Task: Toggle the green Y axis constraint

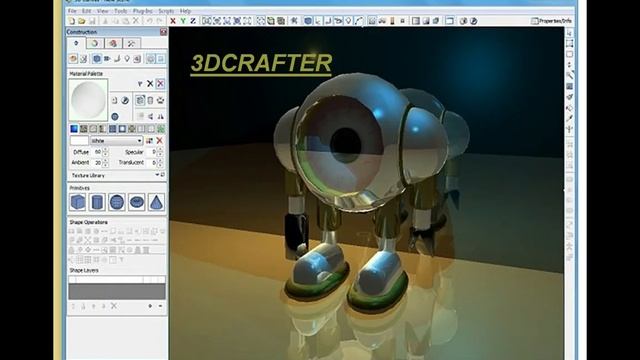Action: [183, 21]
